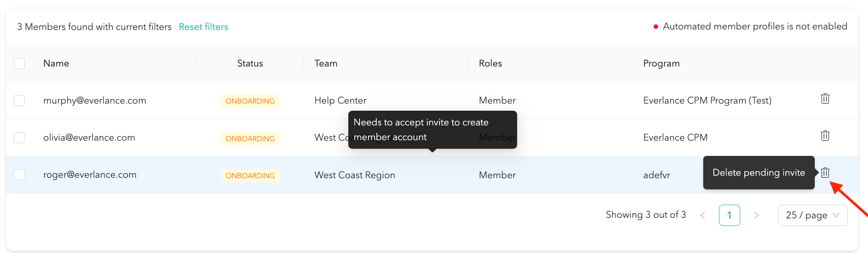Open murphy@everlance.com member entry
The image size is (868, 262).
point(95,101)
